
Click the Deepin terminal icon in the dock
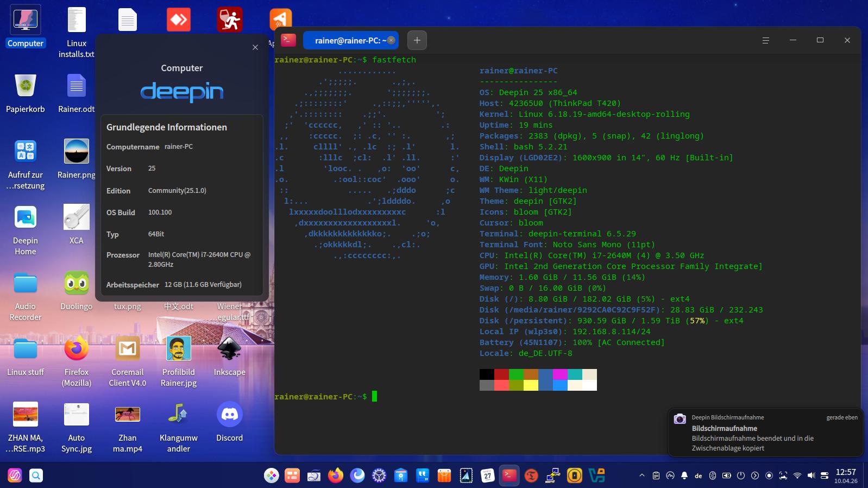click(509, 476)
